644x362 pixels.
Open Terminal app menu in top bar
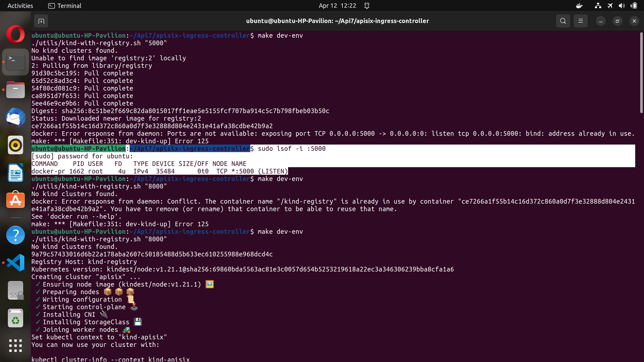[x=65, y=6]
